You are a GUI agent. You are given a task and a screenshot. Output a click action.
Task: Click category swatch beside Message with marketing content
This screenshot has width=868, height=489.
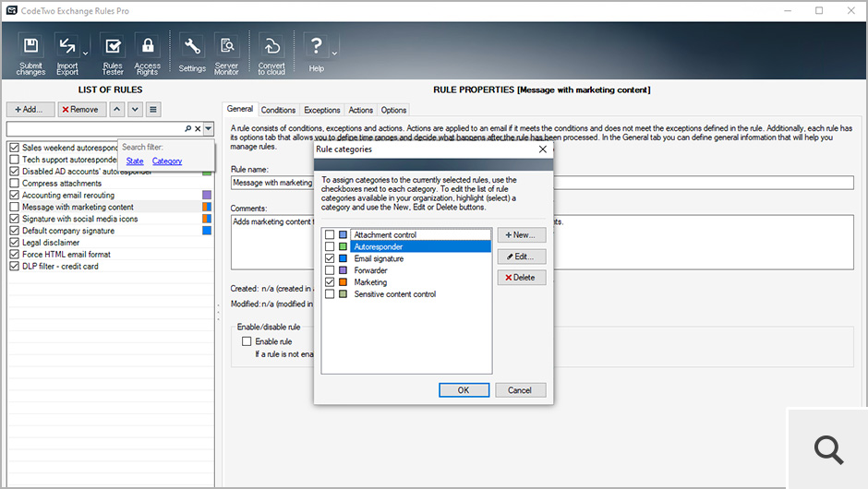click(207, 207)
